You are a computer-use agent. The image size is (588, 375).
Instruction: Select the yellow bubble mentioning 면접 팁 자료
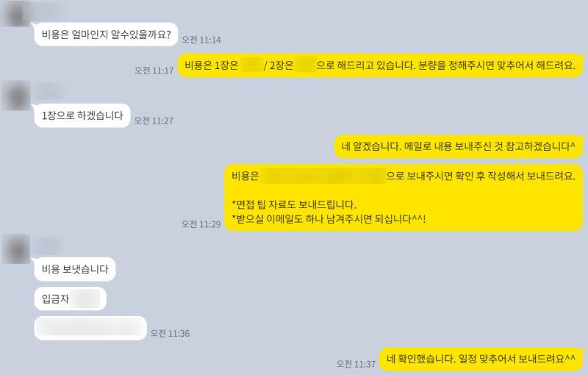[x=404, y=198]
